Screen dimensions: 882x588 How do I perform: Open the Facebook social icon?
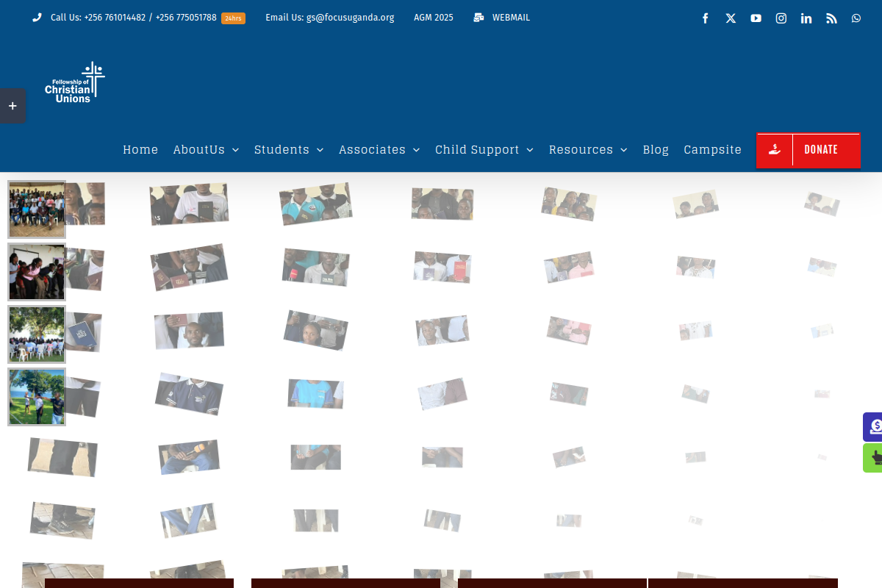point(705,18)
